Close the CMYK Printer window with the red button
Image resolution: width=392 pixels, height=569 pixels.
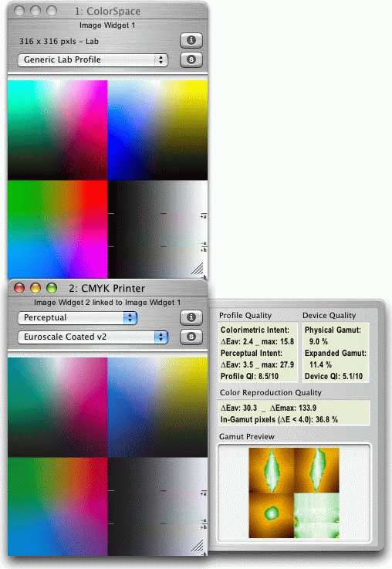pyautogui.click(x=19, y=288)
